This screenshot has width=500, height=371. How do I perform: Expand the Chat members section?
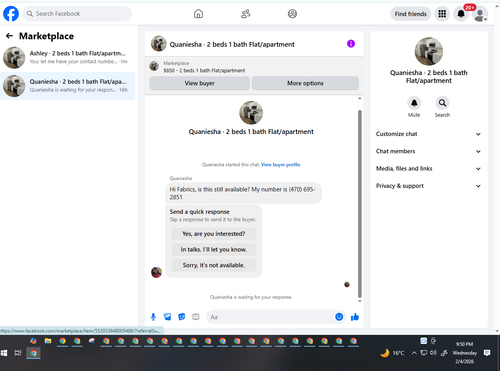click(429, 151)
